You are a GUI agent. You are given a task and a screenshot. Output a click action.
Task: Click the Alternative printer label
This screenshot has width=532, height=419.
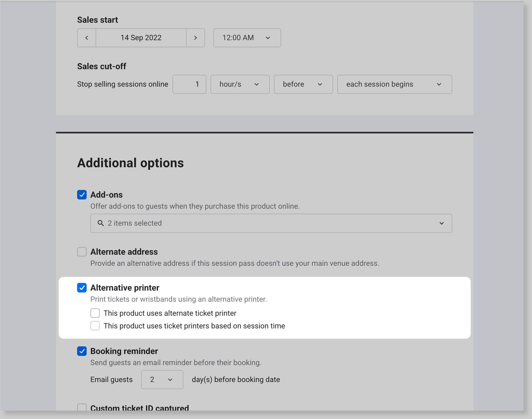[x=125, y=288]
